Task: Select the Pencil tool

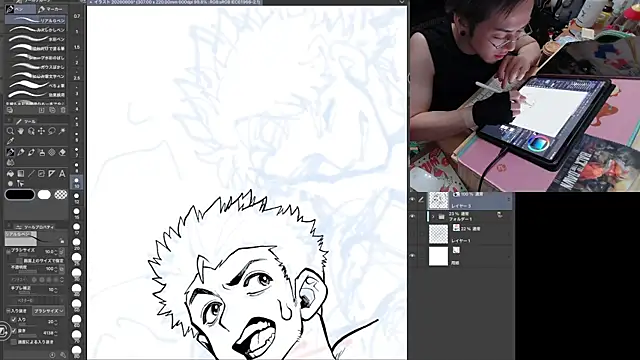Action: [x=21, y=152]
